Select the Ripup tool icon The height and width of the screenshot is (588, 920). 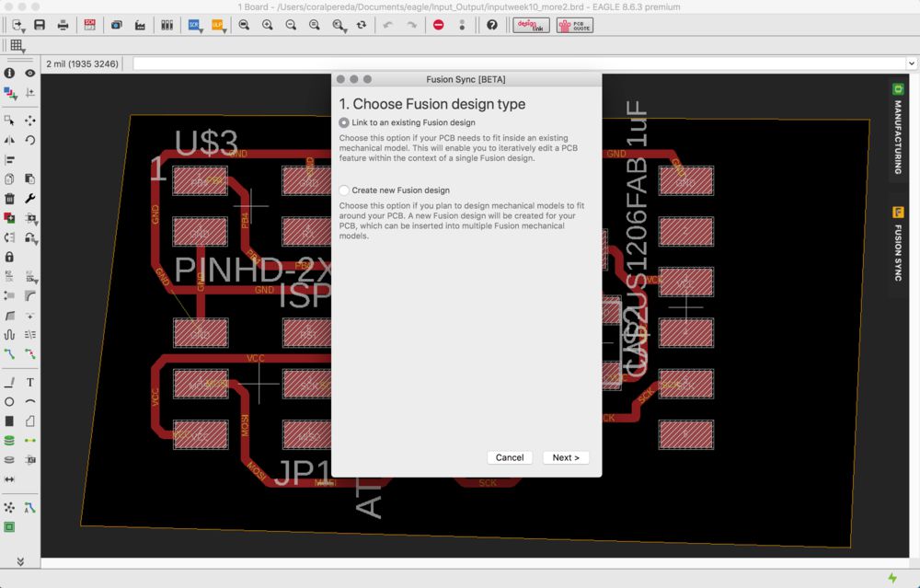30,354
